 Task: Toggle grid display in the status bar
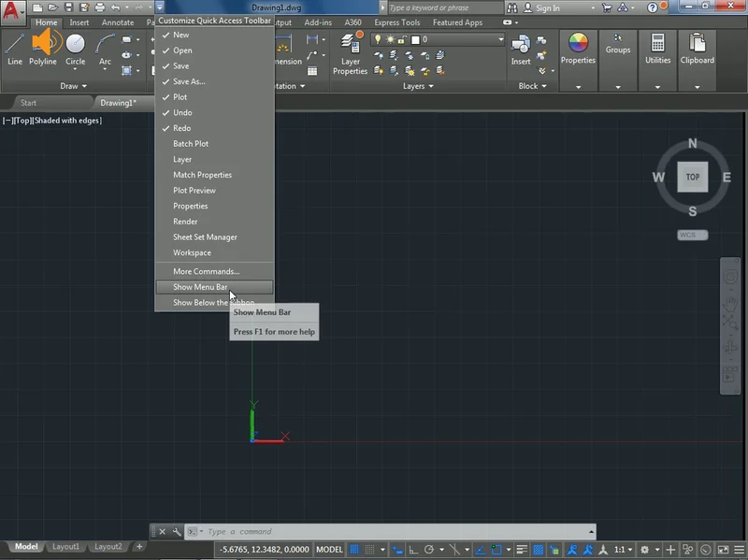pos(355,550)
